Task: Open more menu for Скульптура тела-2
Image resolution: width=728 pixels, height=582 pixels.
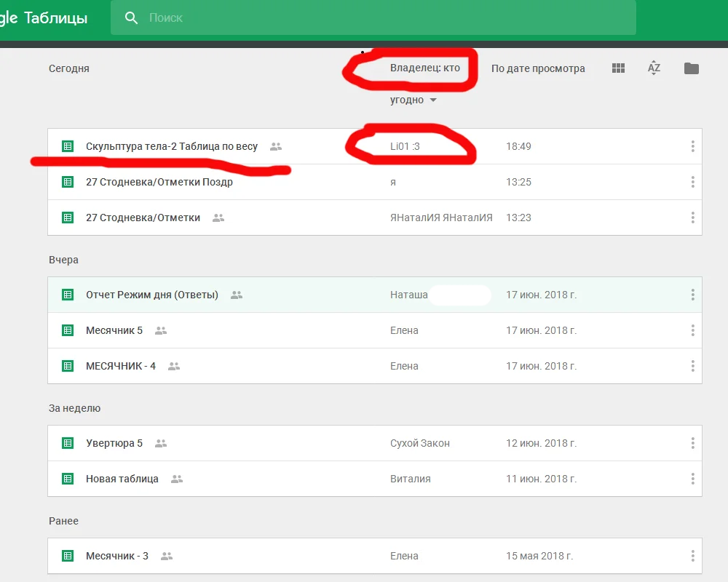Action: [693, 146]
